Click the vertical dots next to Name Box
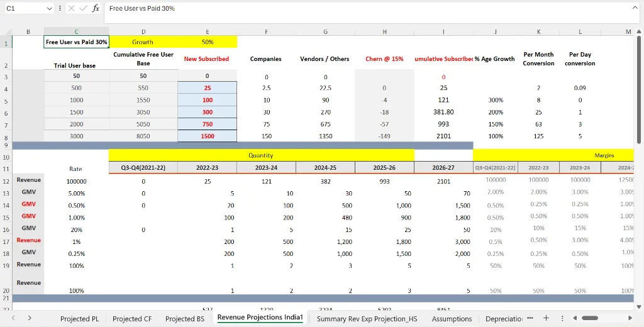This screenshot has width=644, height=327. (60, 9)
